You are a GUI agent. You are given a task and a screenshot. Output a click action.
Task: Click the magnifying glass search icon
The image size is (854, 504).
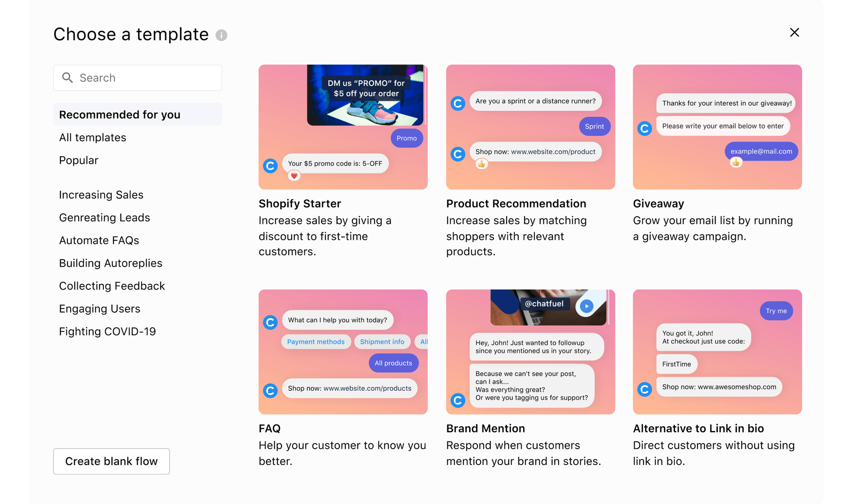(x=67, y=78)
